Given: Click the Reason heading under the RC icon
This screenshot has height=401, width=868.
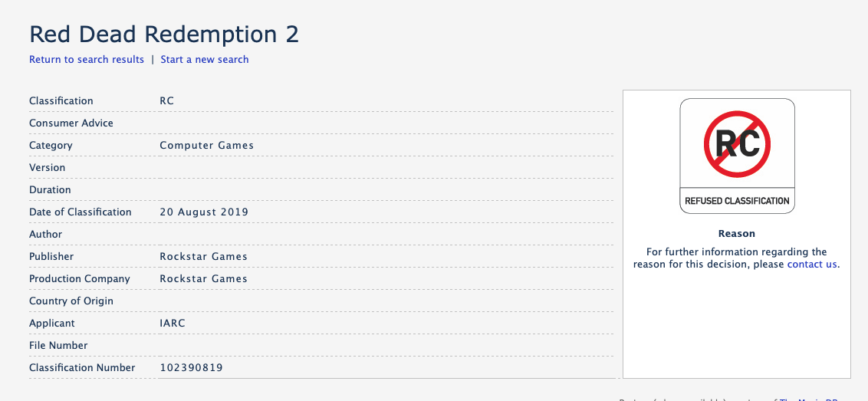Looking at the screenshot, I should (x=737, y=233).
